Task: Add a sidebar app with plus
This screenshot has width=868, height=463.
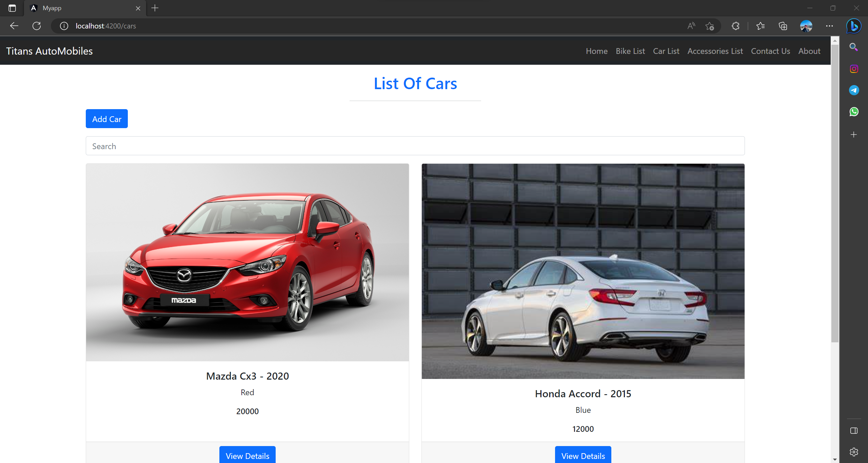Action: [x=854, y=135]
